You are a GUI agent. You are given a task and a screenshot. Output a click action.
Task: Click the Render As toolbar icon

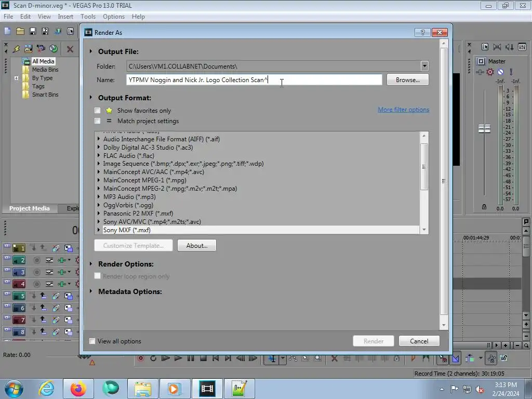(58, 31)
